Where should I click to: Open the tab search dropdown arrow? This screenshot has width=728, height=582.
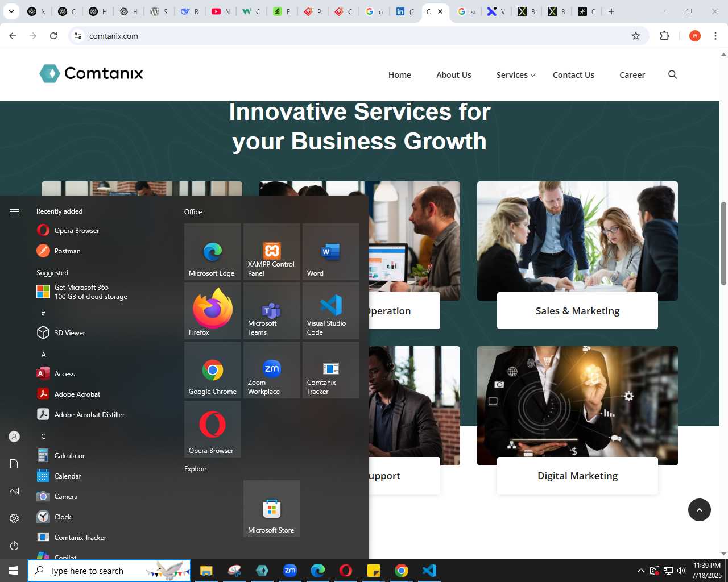pos(11,11)
